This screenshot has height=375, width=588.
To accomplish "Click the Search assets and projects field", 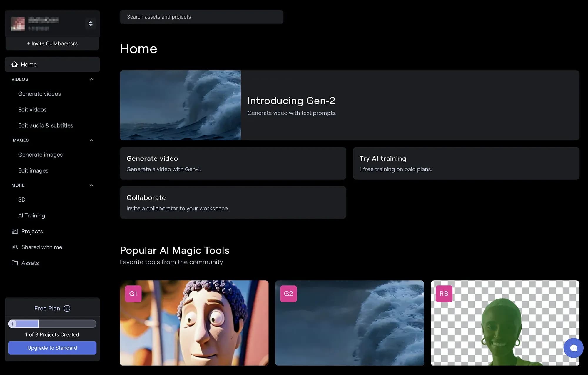I will click(201, 17).
